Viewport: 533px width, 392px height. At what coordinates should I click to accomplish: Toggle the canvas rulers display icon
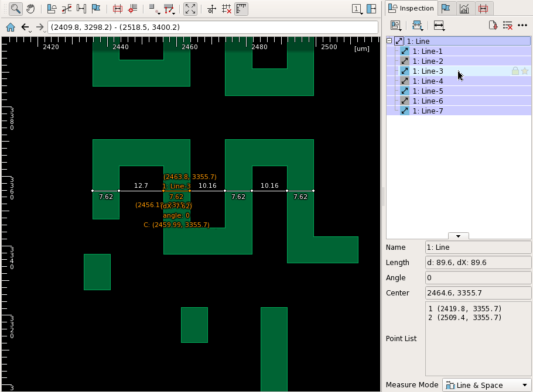coord(241,9)
